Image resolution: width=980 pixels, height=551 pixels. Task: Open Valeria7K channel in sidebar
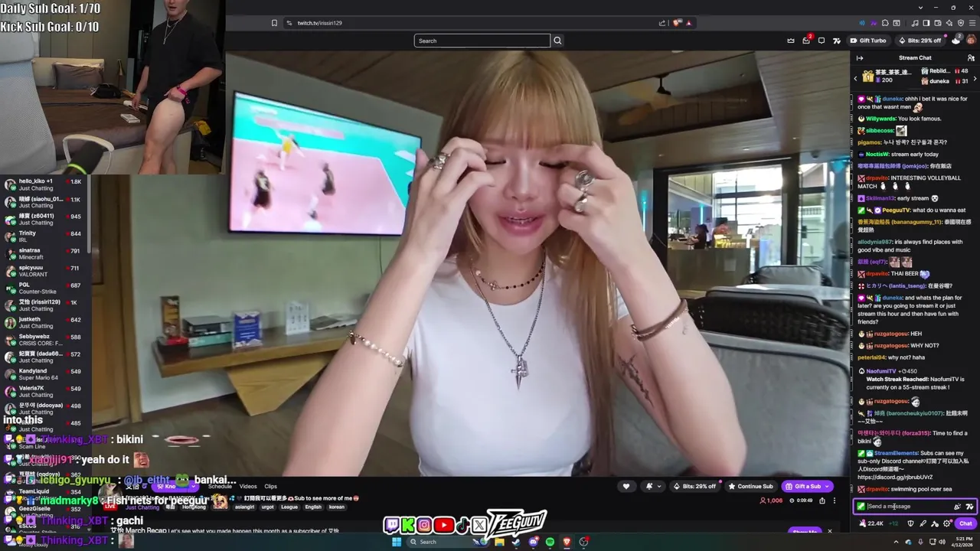(x=44, y=391)
